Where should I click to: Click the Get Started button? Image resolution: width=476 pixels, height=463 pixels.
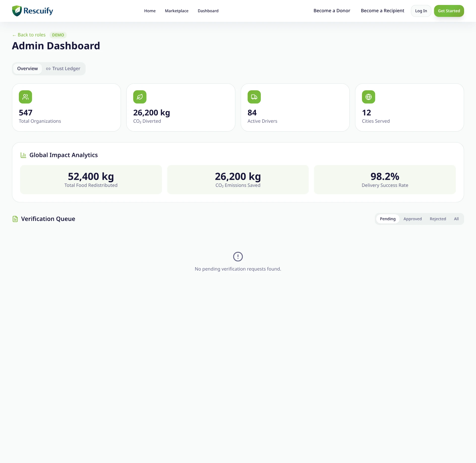(449, 11)
